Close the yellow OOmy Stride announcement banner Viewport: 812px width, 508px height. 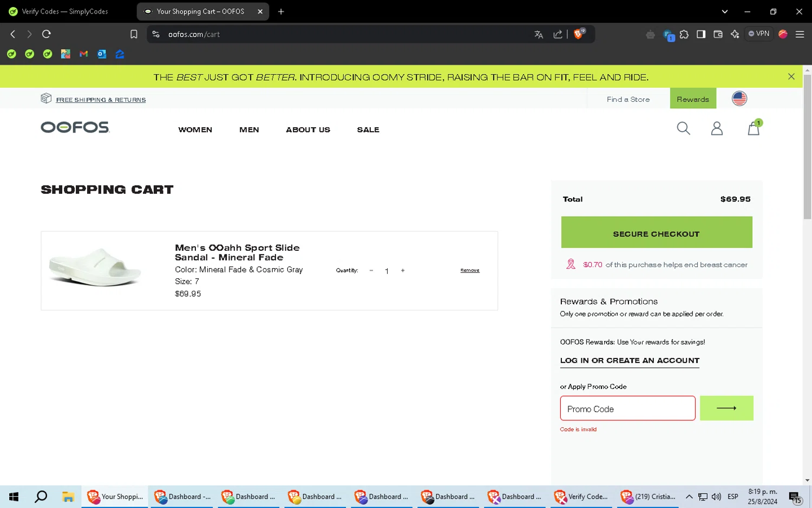(791, 77)
